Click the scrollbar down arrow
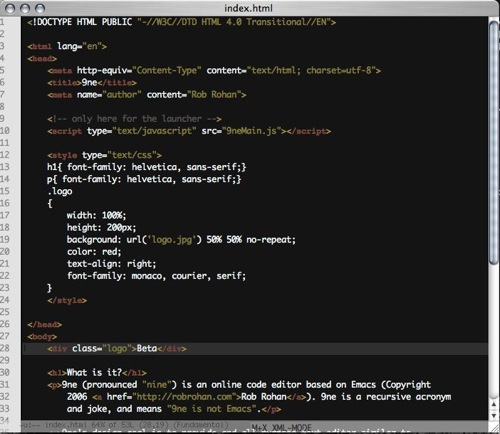 pos(494,415)
